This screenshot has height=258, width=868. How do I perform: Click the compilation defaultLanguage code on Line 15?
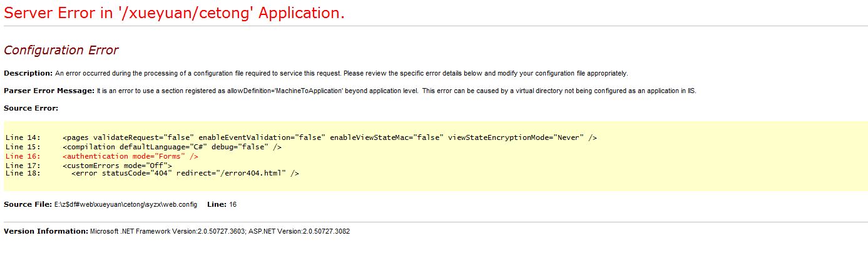172,147
